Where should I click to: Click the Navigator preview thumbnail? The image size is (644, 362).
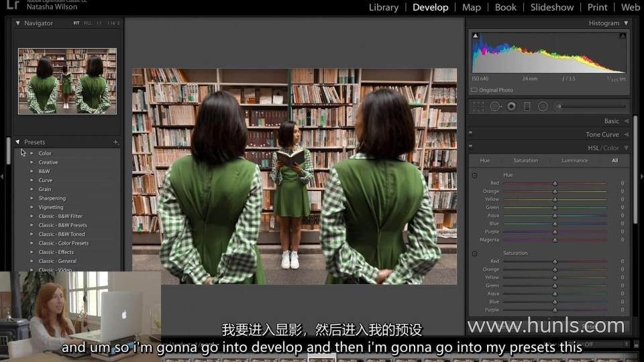pos(67,80)
